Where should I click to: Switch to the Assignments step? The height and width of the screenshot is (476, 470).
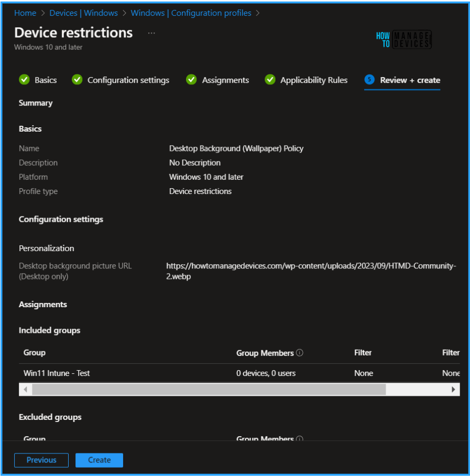[225, 80]
